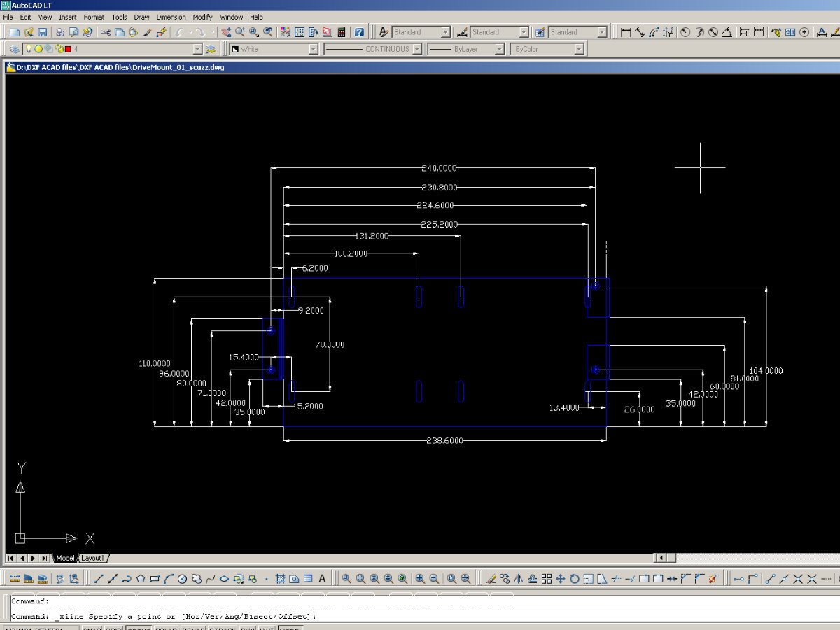Expand the layer dropdown showing layer 4
Screen dimensions: 840x630
197,49
